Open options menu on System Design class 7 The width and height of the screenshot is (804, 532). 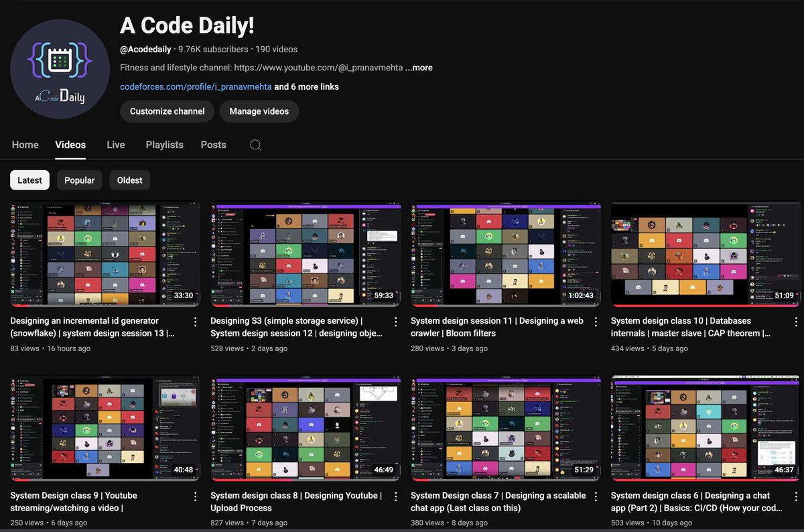pos(596,496)
